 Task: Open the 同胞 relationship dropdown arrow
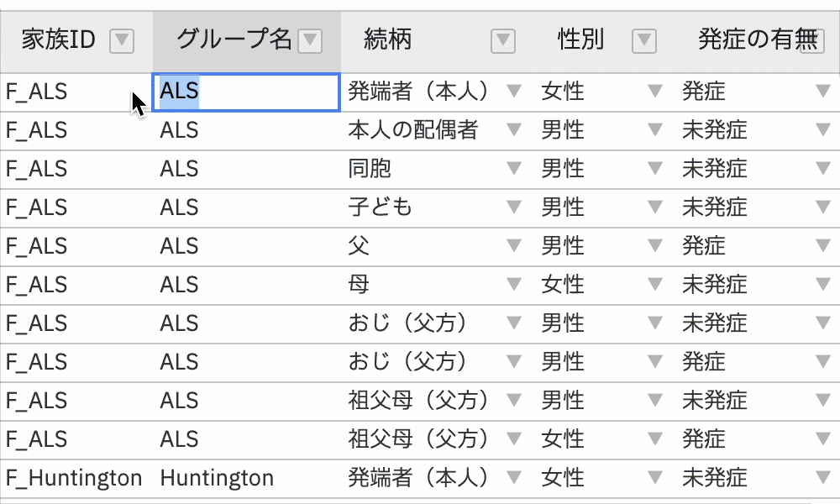pyautogui.click(x=513, y=169)
